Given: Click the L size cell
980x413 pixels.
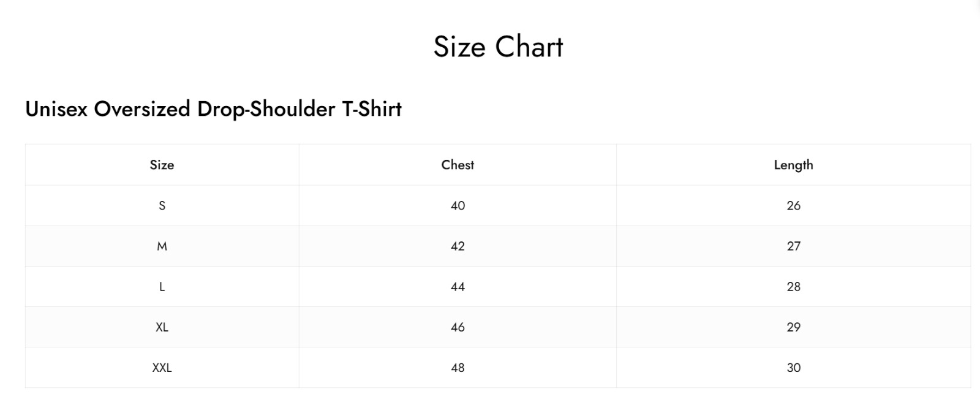Looking at the screenshot, I should point(162,287).
